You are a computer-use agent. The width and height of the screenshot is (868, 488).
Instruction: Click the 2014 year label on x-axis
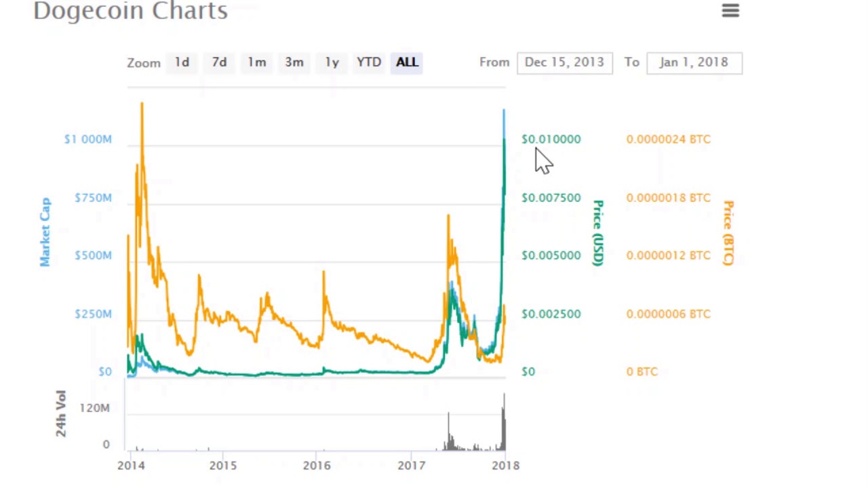coord(131,465)
